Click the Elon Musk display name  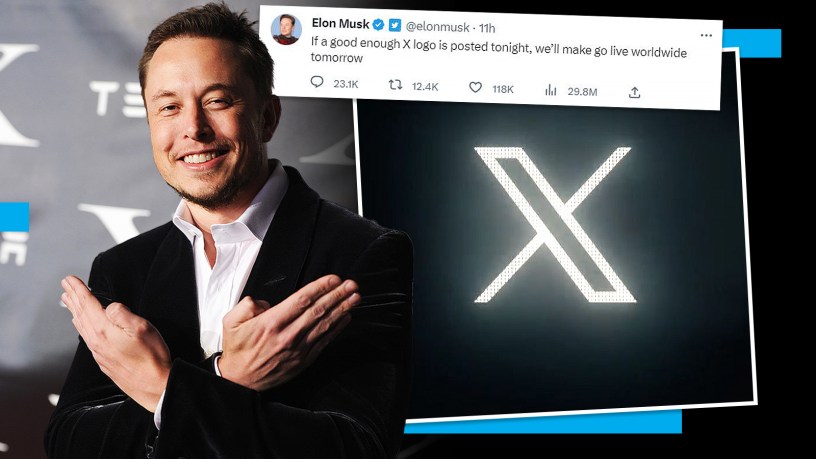340,23
